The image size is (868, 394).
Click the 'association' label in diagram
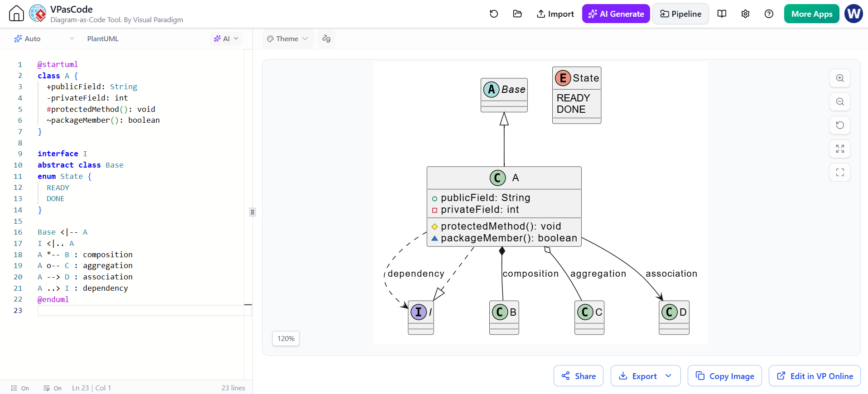(x=671, y=274)
